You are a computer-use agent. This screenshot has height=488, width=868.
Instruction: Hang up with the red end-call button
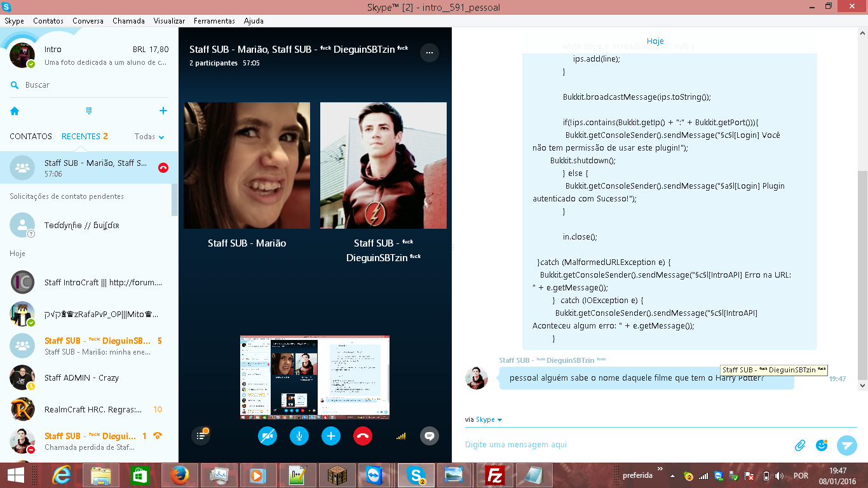point(363,436)
